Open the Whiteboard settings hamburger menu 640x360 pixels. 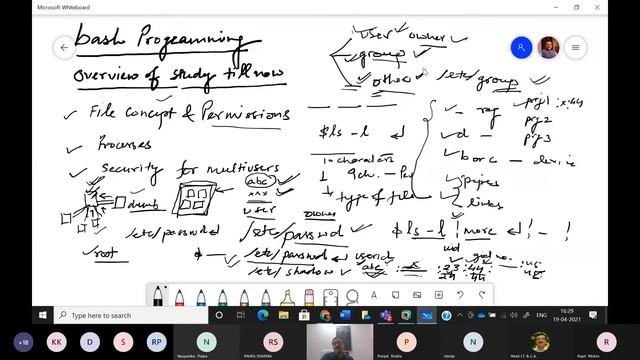click(576, 47)
